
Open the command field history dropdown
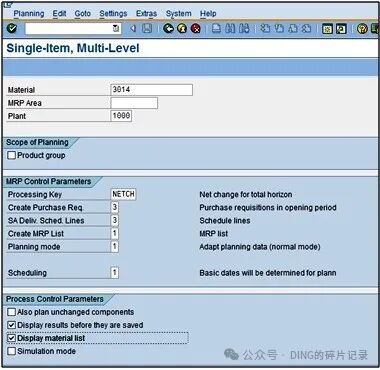(116, 29)
